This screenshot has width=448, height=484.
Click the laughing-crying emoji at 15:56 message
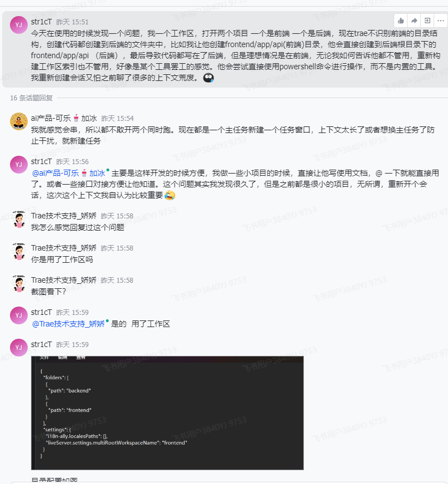170,195
